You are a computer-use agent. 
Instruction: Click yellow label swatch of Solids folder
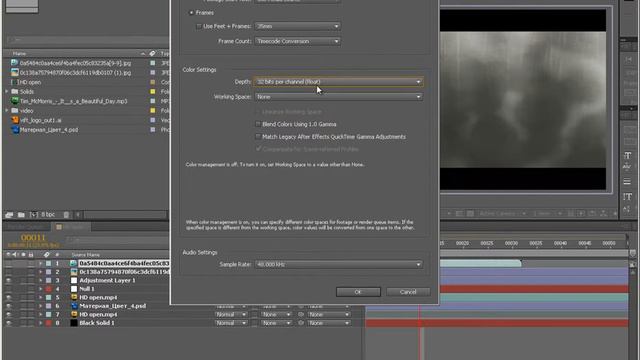pyautogui.click(x=153, y=91)
